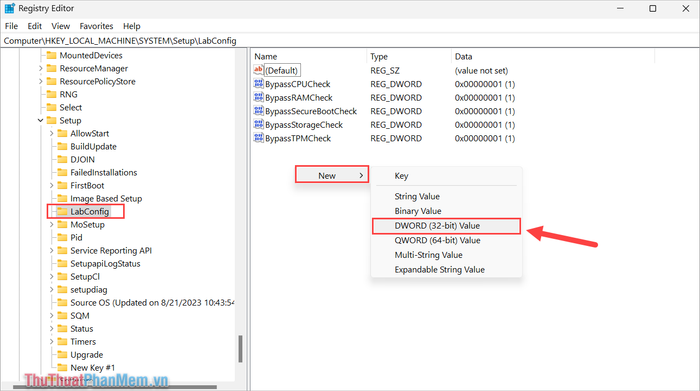The width and height of the screenshot is (700, 391).
Task: Click the BypassTPMCheck DWORD icon
Action: (258, 138)
